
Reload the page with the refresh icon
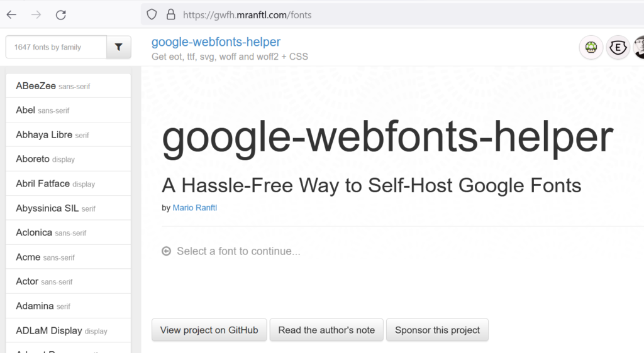pyautogui.click(x=60, y=14)
